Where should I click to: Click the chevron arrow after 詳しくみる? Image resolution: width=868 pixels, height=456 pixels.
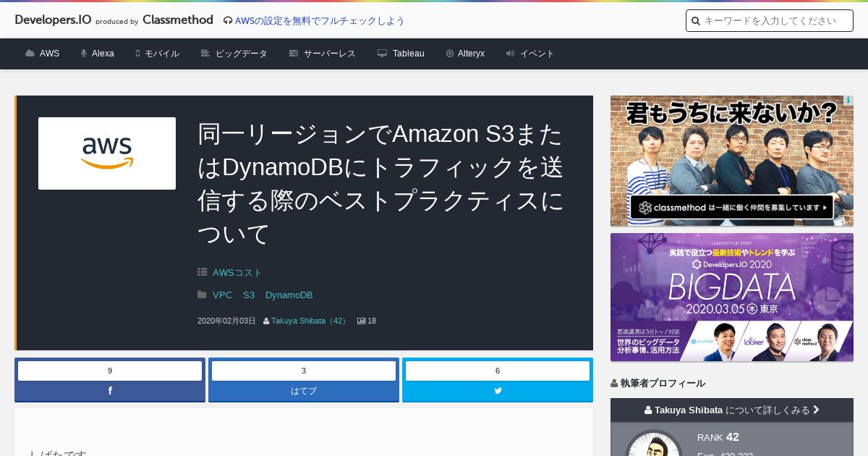[x=817, y=410]
